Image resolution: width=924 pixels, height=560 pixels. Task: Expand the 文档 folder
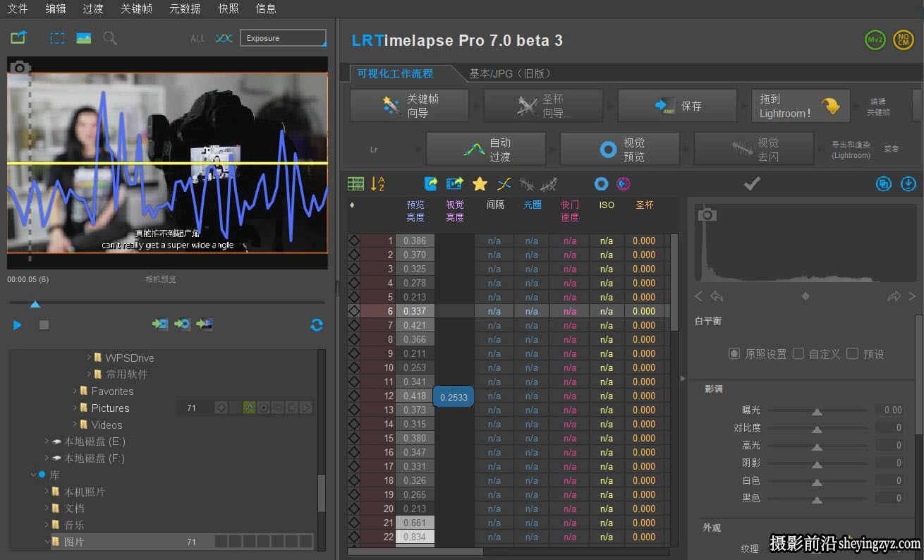[47, 509]
